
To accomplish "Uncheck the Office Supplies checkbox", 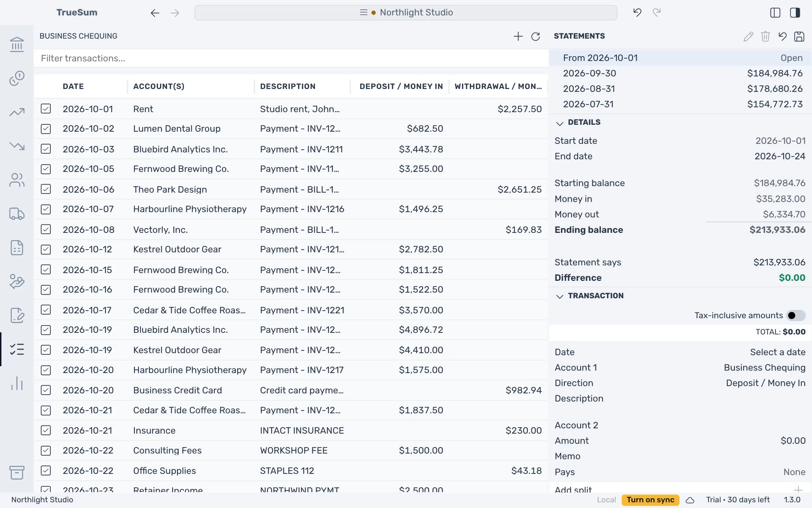I will coord(46,471).
